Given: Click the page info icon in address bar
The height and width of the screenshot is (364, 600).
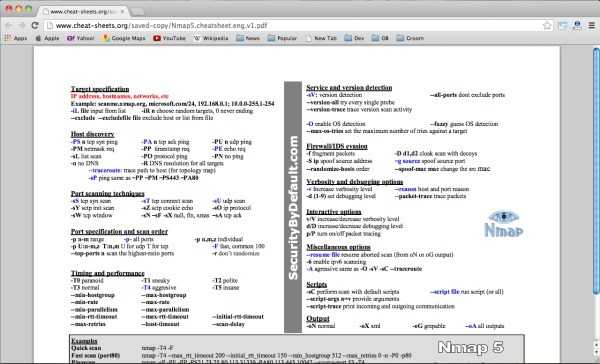Looking at the screenshot, I should click(x=49, y=26).
